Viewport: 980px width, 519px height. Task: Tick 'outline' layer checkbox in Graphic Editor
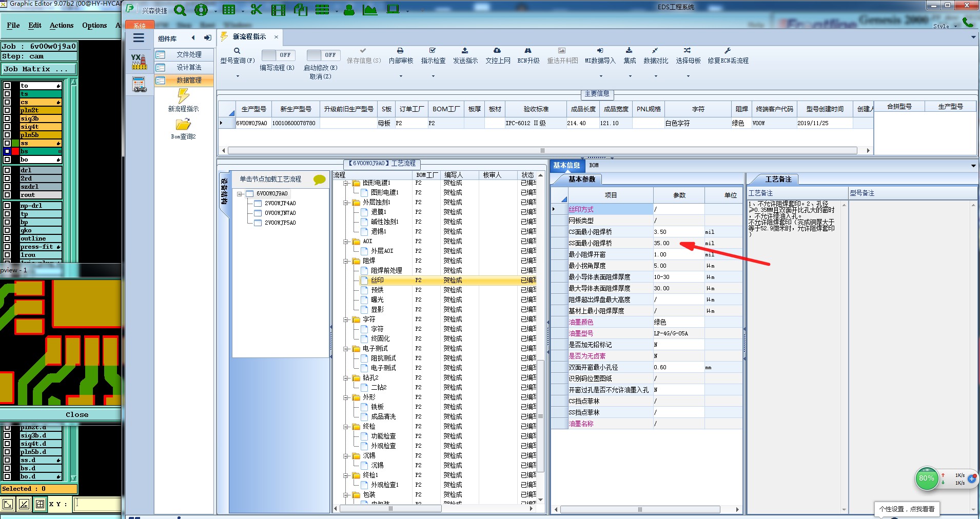coord(7,238)
